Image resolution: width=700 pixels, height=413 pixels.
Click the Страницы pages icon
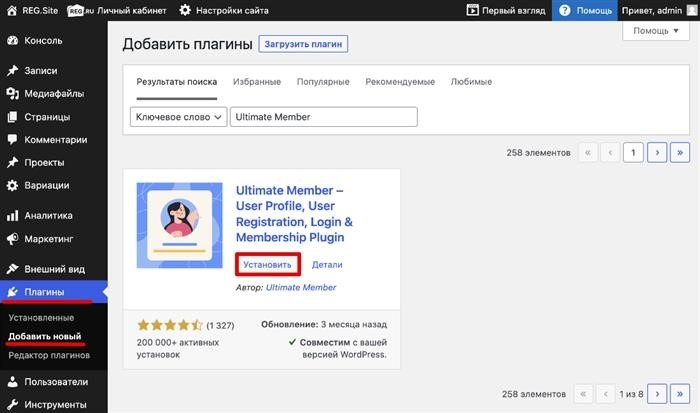(x=12, y=117)
